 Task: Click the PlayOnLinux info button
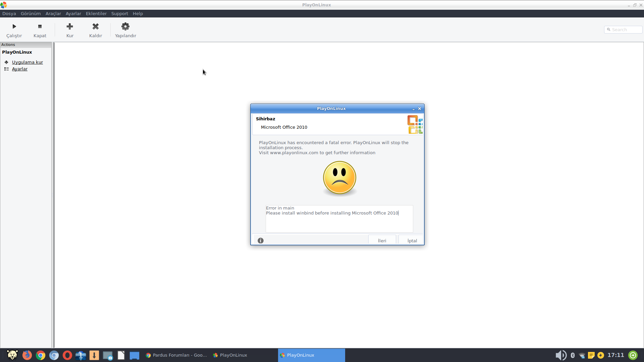tap(261, 240)
